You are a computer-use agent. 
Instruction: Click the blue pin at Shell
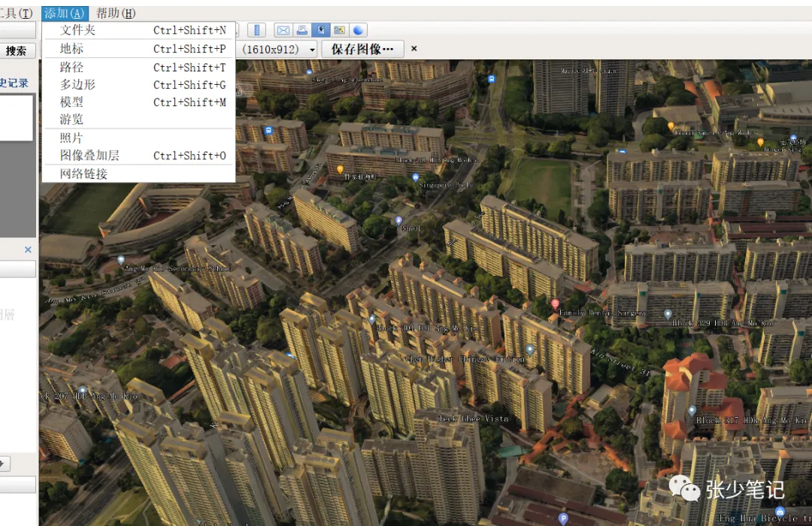click(x=398, y=221)
